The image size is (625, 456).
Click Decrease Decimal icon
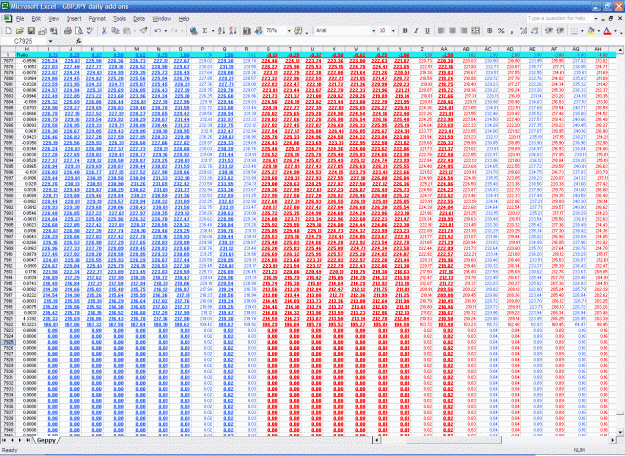tap(535, 31)
